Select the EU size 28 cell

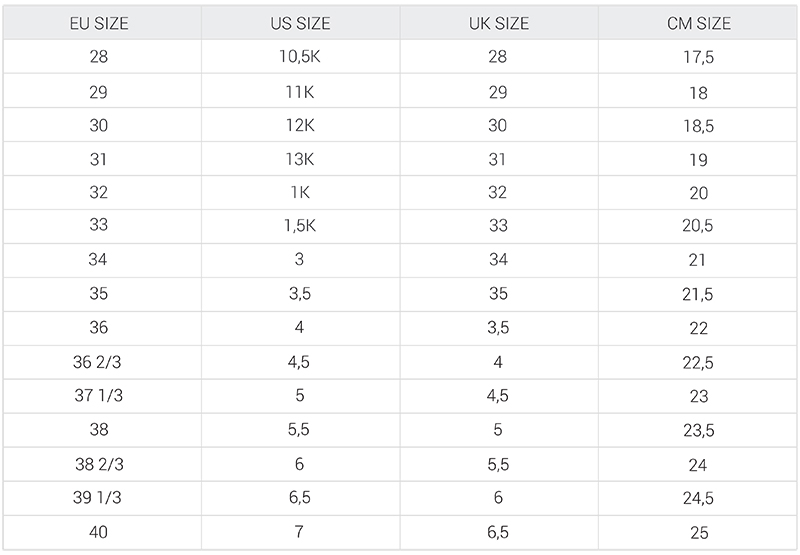tap(102, 57)
